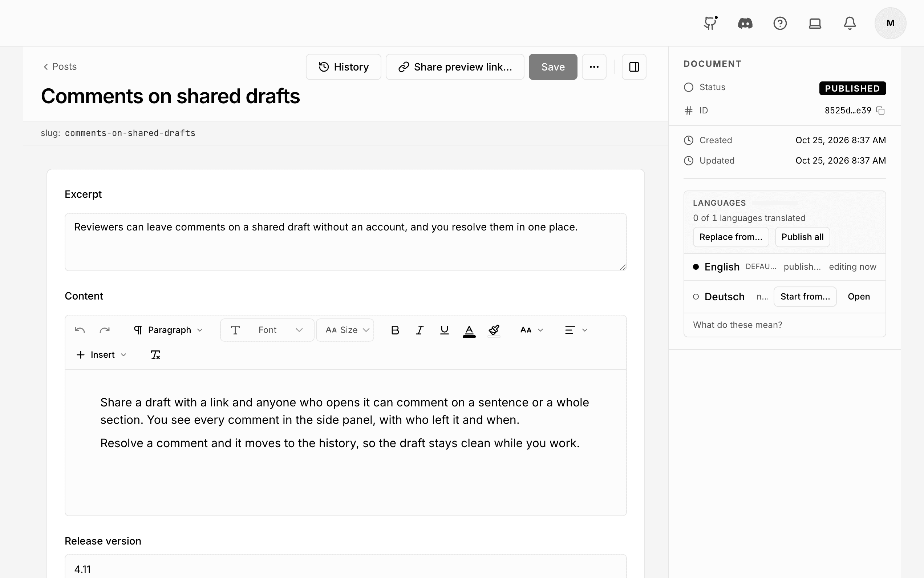Screen dimensions: 924x578
Task: Redo the last edit
Action: click(x=105, y=330)
